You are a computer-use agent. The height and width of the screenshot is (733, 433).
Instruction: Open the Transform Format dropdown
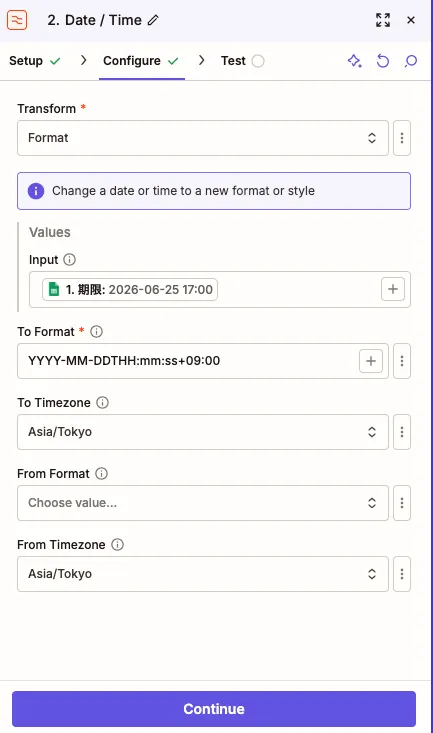[203, 138]
